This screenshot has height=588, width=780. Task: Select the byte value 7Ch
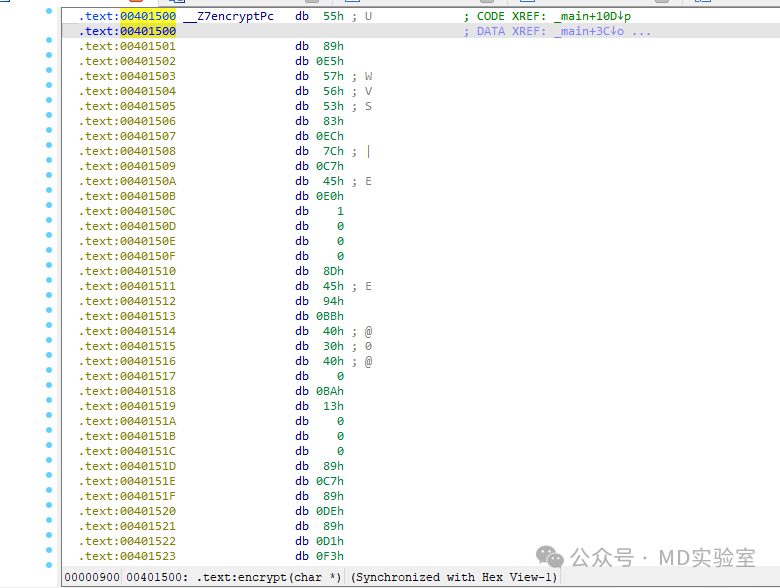click(333, 151)
